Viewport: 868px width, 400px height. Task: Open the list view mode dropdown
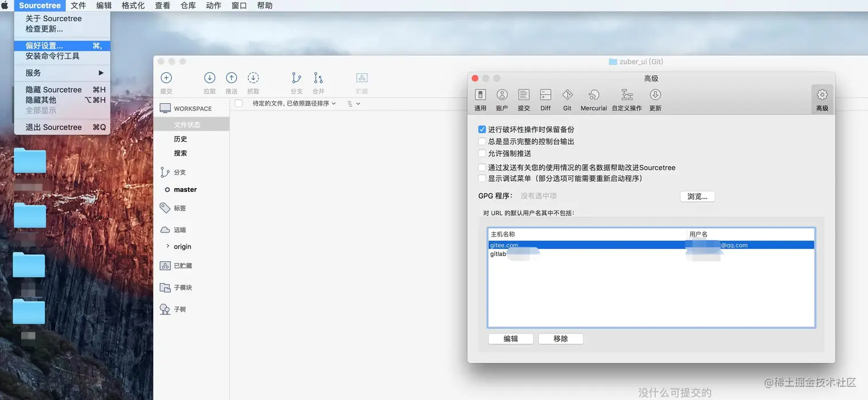point(354,103)
